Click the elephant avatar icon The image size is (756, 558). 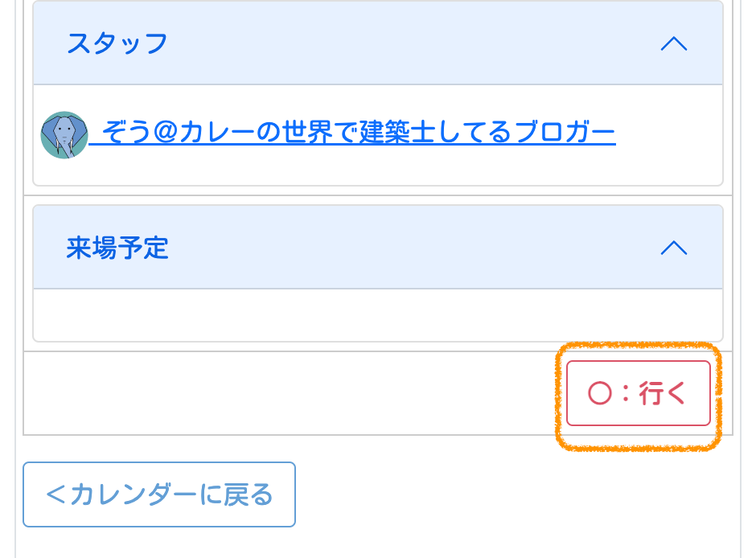click(64, 134)
